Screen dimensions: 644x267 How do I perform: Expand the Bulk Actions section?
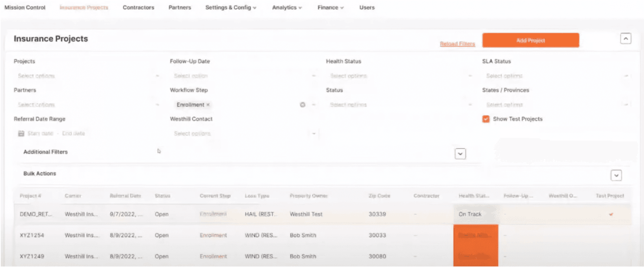(616, 176)
